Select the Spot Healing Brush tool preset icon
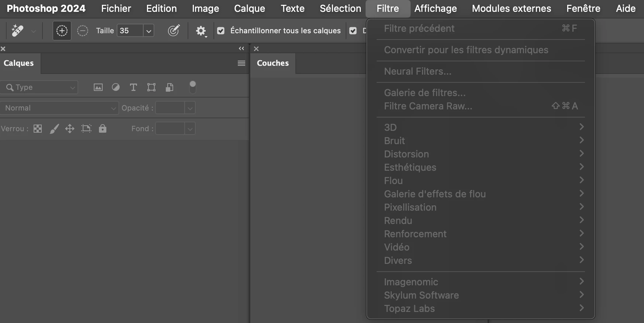Screen dimensions: 644x323 [x=17, y=31]
